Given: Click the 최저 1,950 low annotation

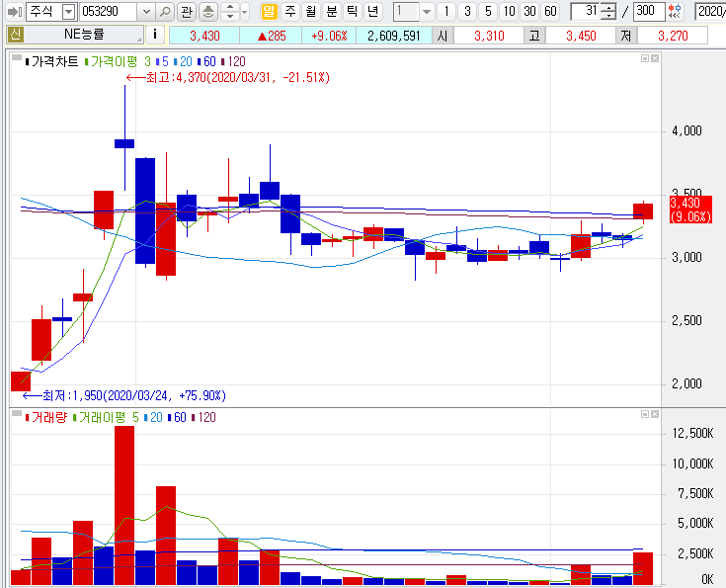Looking at the screenshot, I should point(124,395).
